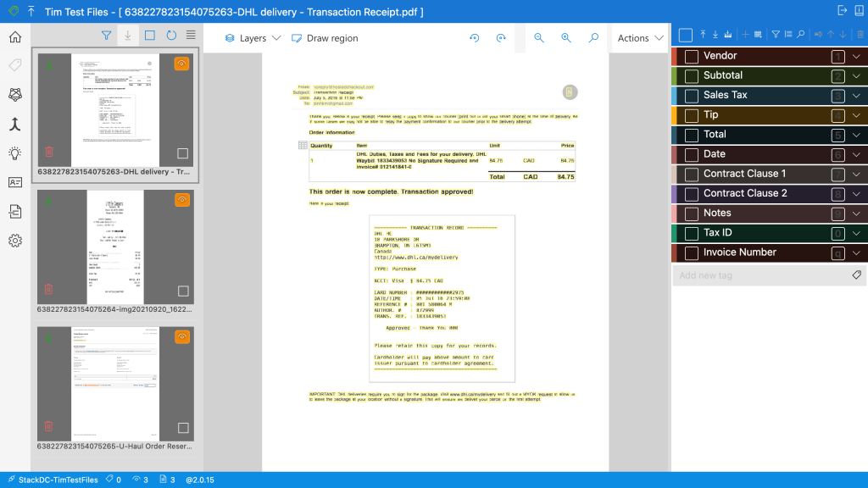The width and height of the screenshot is (868, 488).
Task: Open the Actions dropdown menu
Action: pos(640,37)
